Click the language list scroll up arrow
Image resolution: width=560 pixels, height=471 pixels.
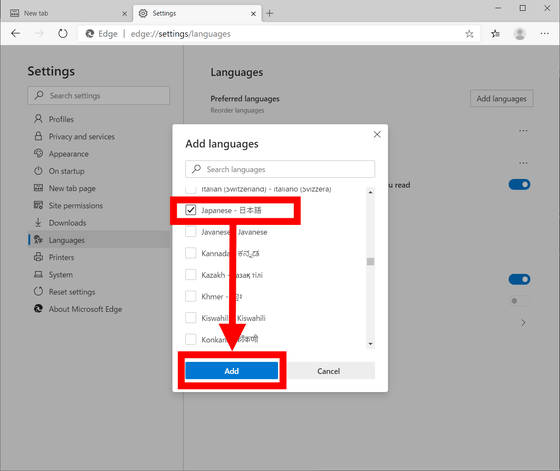click(370, 192)
